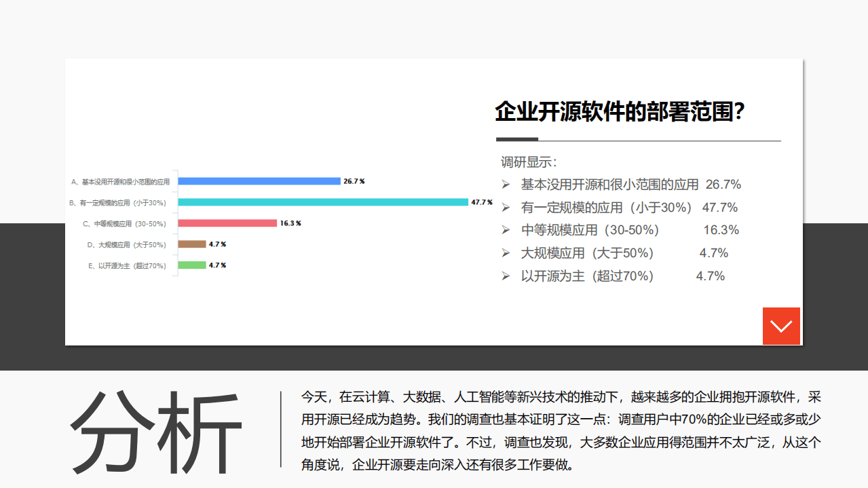The height and width of the screenshot is (488, 868).
Task: Click the axis label "E、以开源为主（超过70%）"
Action: 126,265
